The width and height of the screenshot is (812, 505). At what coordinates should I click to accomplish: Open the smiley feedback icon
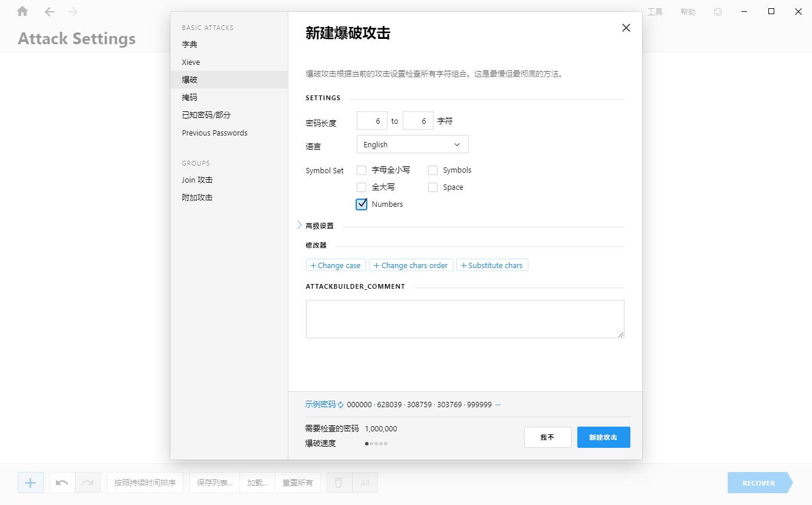(718, 11)
